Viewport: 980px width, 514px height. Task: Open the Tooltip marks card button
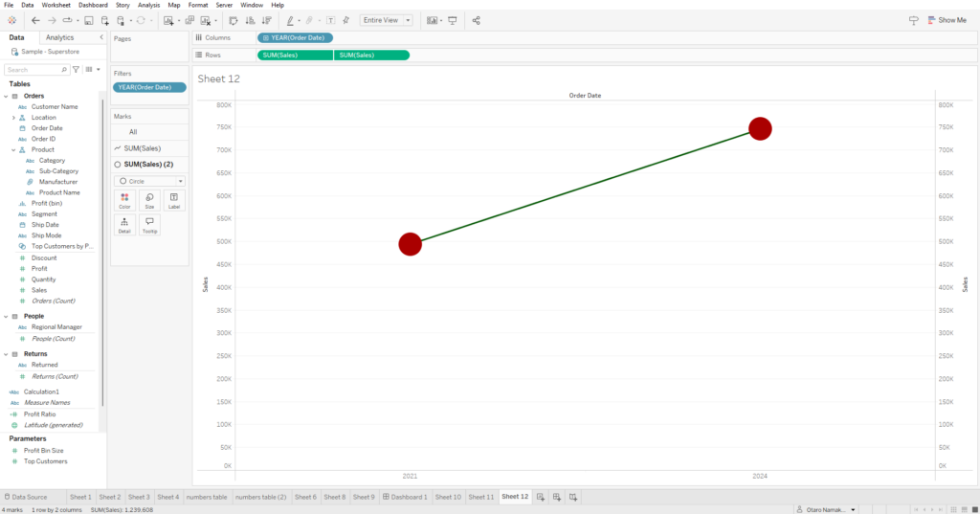pos(149,225)
